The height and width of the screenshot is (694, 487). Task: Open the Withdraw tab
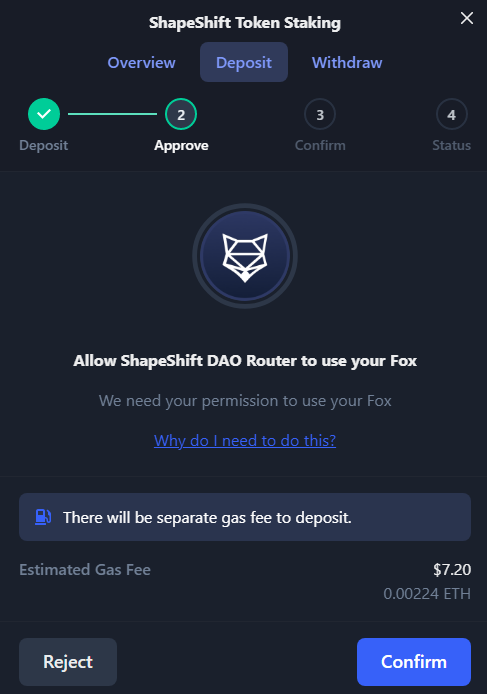coord(347,62)
